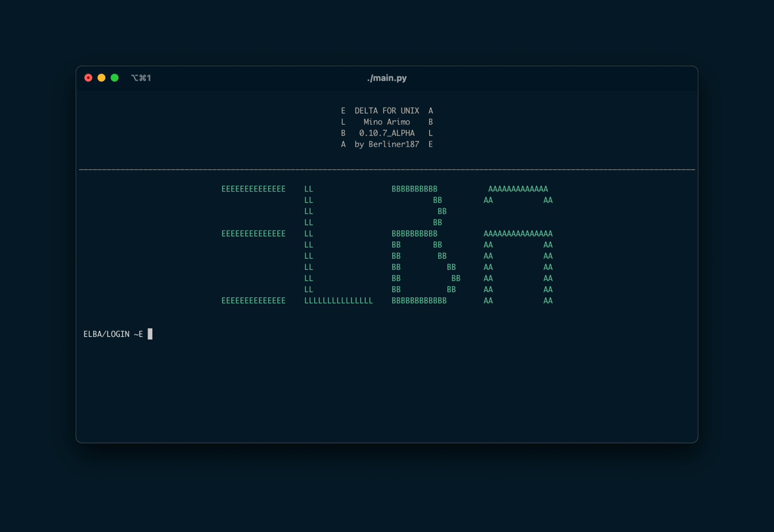The width and height of the screenshot is (774, 532).
Task: Click the ⌥⌘1 shortcut indicator
Action: 141,78
